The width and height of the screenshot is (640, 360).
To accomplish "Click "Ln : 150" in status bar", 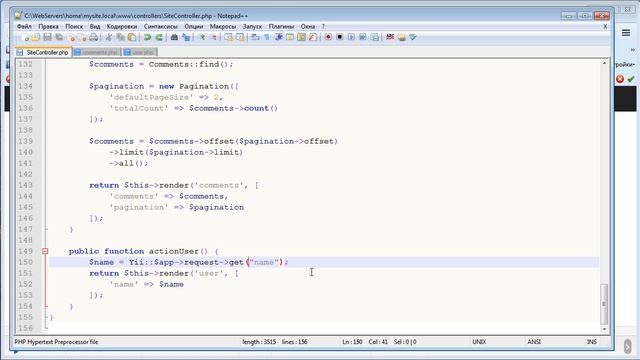I will tap(352, 342).
